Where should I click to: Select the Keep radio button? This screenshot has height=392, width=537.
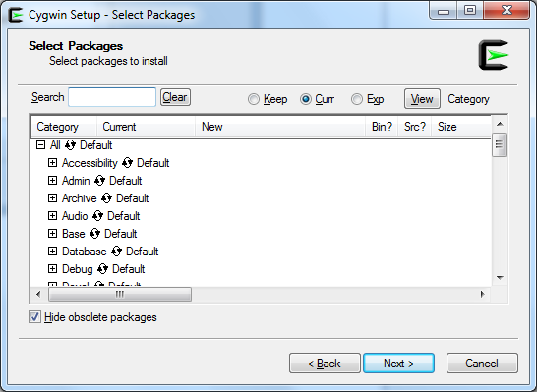point(254,99)
